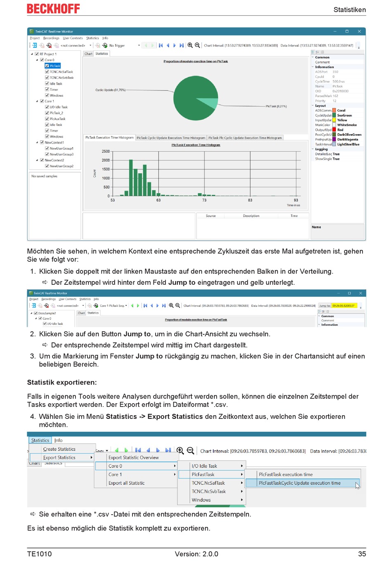This screenshot has height=565, width=392.
Task: Click green step-back arrow after No Trigger dropdown
Action: [146, 45]
